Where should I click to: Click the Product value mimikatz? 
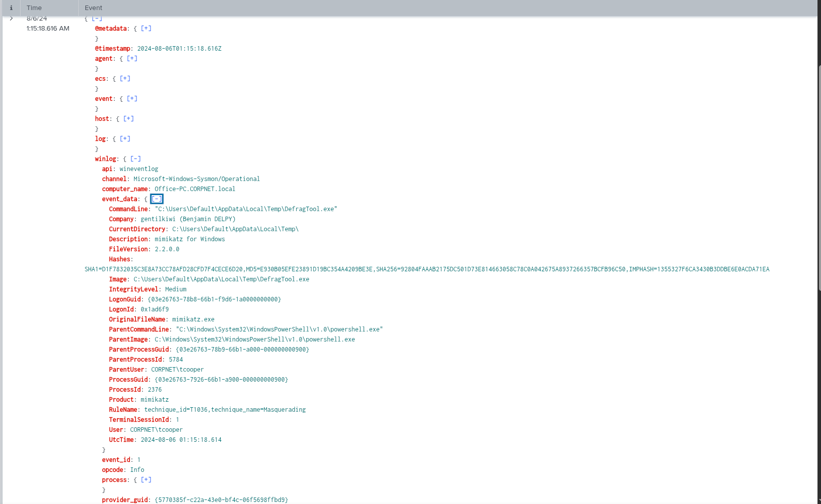(x=155, y=400)
